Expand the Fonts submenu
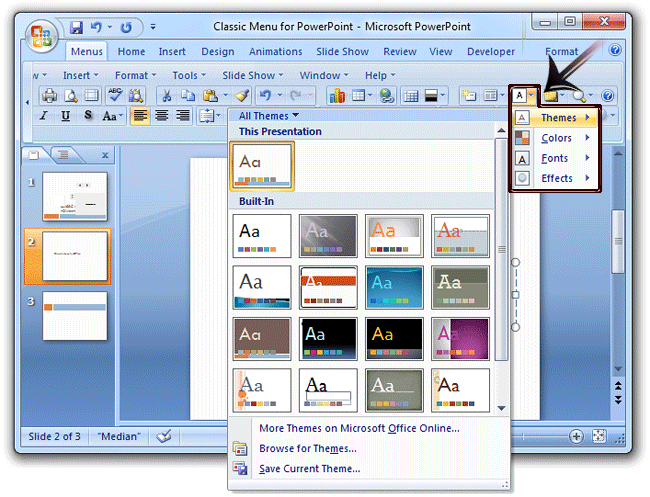 (x=555, y=158)
